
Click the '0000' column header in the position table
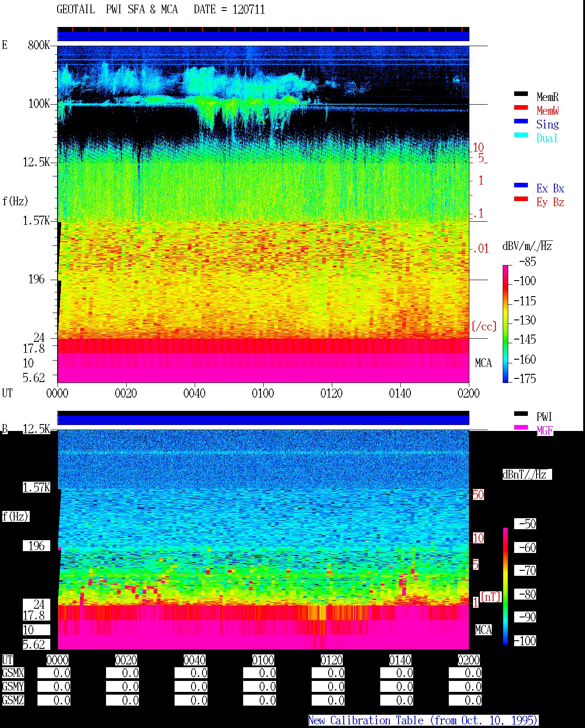click(57, 660)
